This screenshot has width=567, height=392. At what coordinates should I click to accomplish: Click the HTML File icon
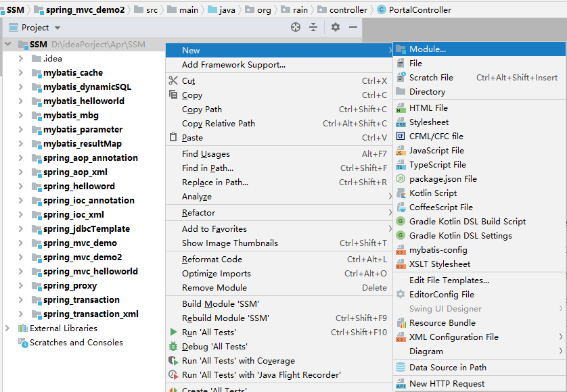401,107
